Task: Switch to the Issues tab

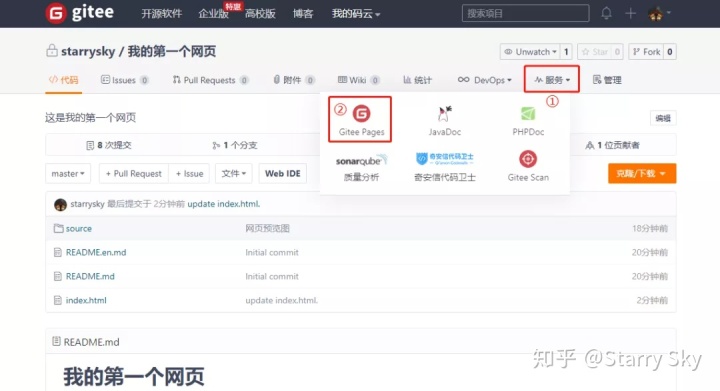Action: (124, 80)
